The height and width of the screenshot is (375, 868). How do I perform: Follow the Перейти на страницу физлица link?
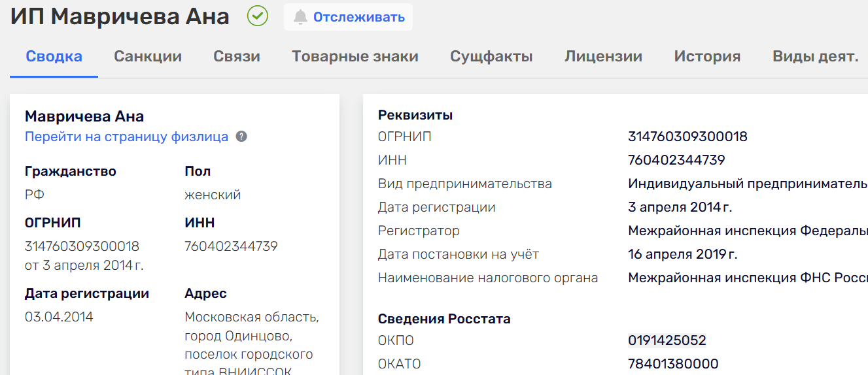coord(126,137)
